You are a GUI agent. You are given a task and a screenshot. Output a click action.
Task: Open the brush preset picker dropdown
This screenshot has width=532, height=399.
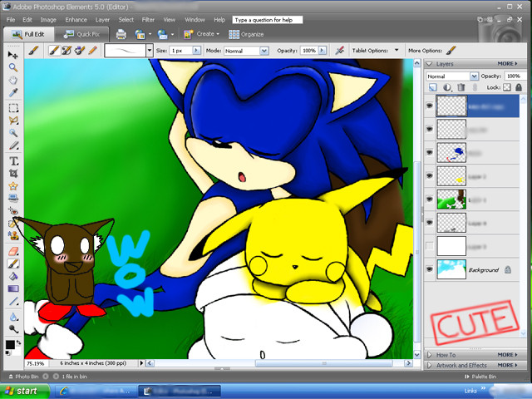point(150,51)
